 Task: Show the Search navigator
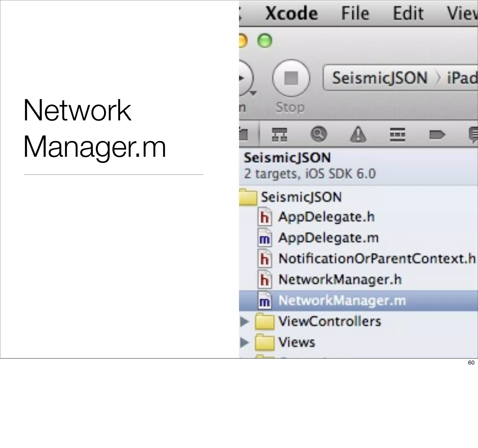click(319, 134)
